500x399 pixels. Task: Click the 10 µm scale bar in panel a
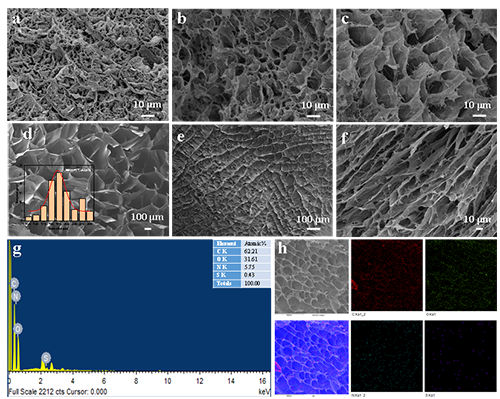[148, 116]
